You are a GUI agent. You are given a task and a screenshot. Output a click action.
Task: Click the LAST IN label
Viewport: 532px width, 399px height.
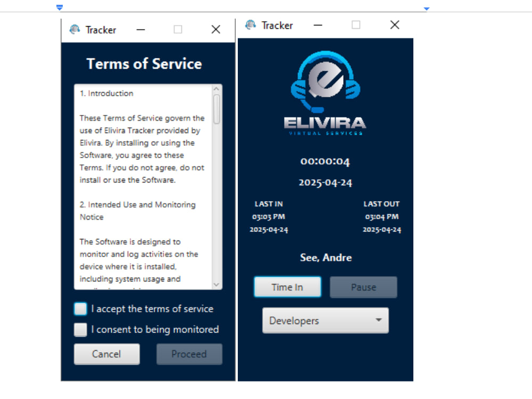tap(269, 204)
